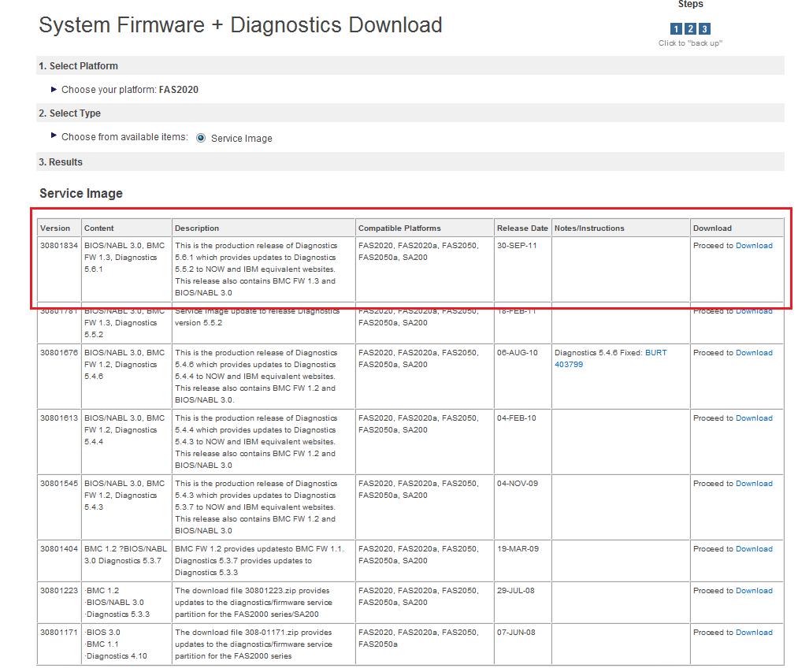Click the 1. Select Platform section header

79,66
